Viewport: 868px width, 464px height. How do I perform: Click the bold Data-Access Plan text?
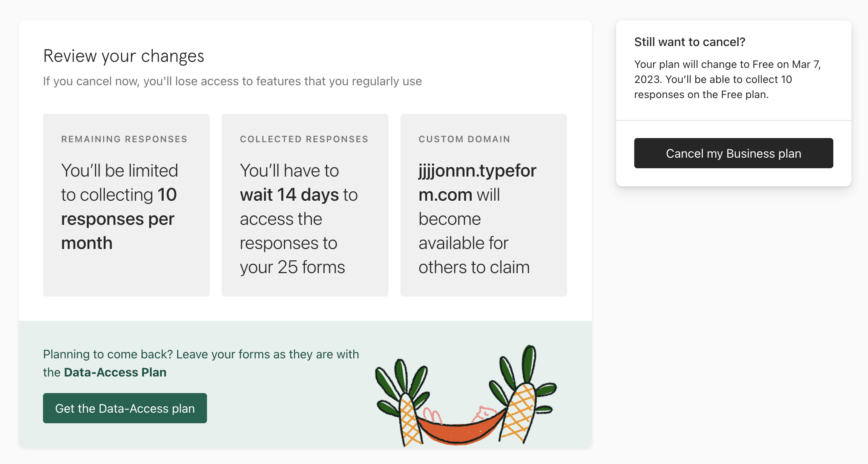click(x=115, y=372)
